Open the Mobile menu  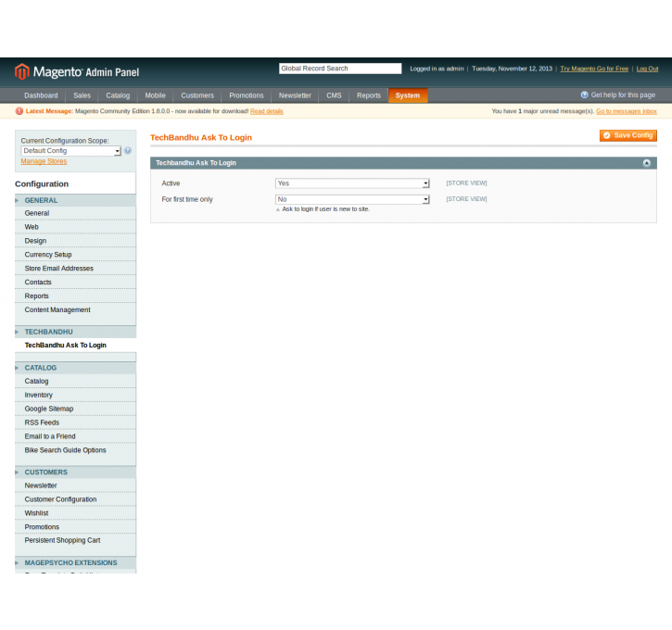point(155,95)
